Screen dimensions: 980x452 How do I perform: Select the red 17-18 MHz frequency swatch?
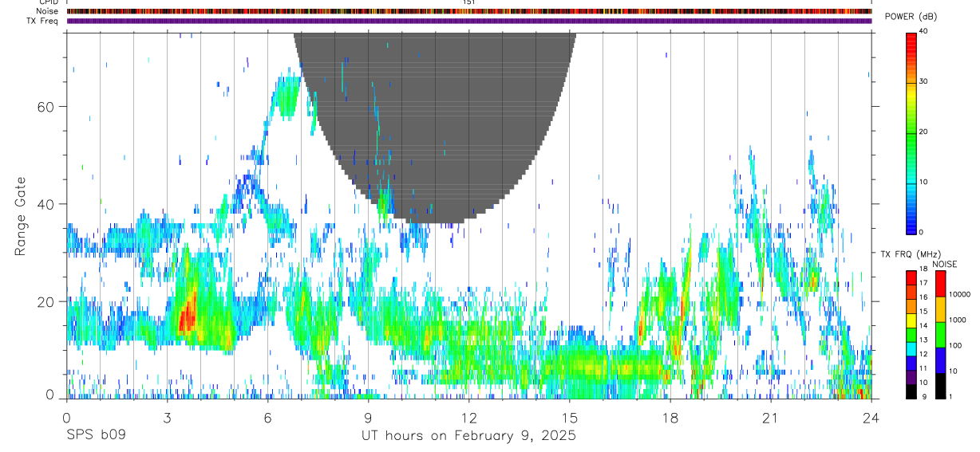(911, 277)
